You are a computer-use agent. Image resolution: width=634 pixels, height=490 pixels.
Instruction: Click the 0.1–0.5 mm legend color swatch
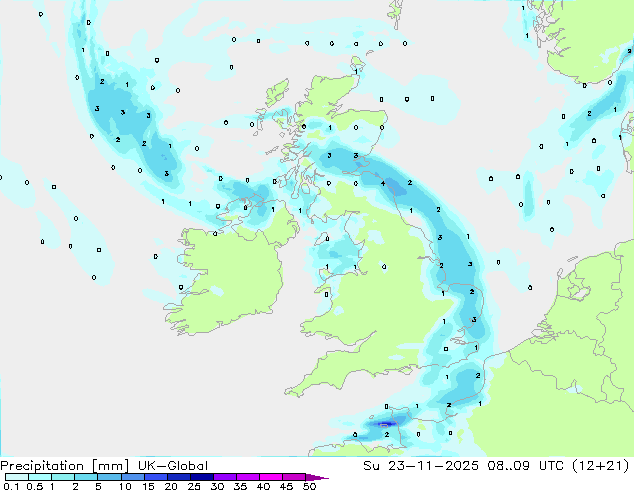point(17,477)
